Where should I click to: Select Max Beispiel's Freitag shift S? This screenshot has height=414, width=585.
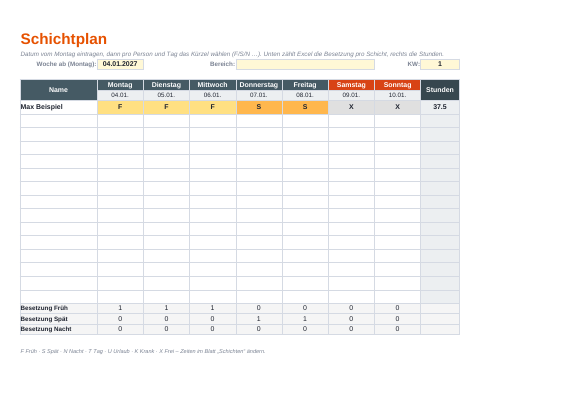click(305, 107)
